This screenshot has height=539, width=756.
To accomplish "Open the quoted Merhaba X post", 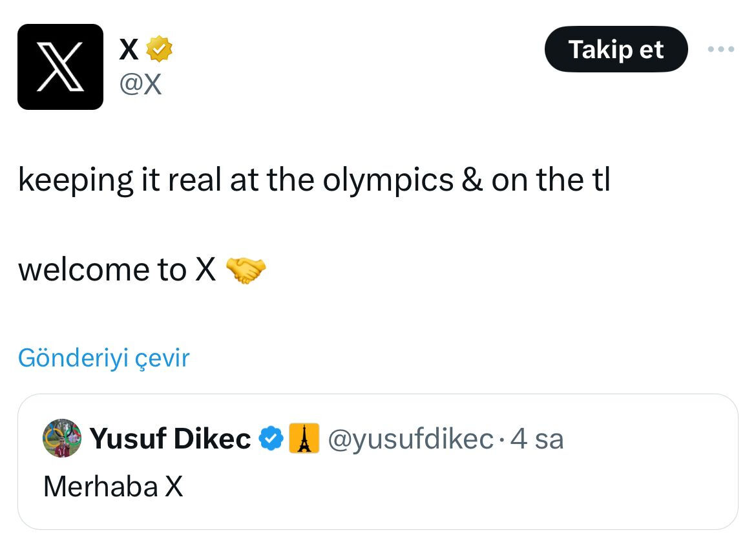I will coord(378,462).
